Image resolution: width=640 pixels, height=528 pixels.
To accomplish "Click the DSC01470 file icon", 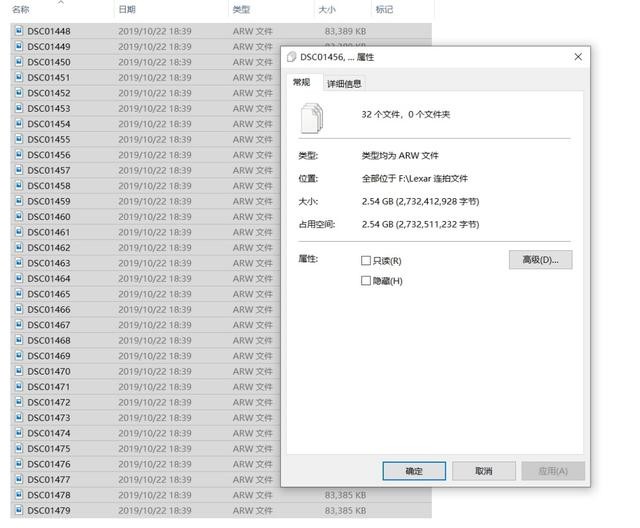I will pos(19,371).
